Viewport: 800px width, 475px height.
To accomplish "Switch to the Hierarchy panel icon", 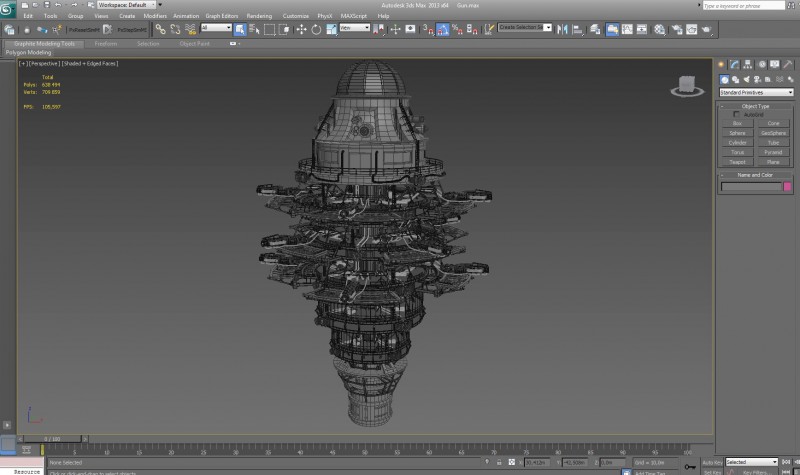I will (x=746, y=65).
